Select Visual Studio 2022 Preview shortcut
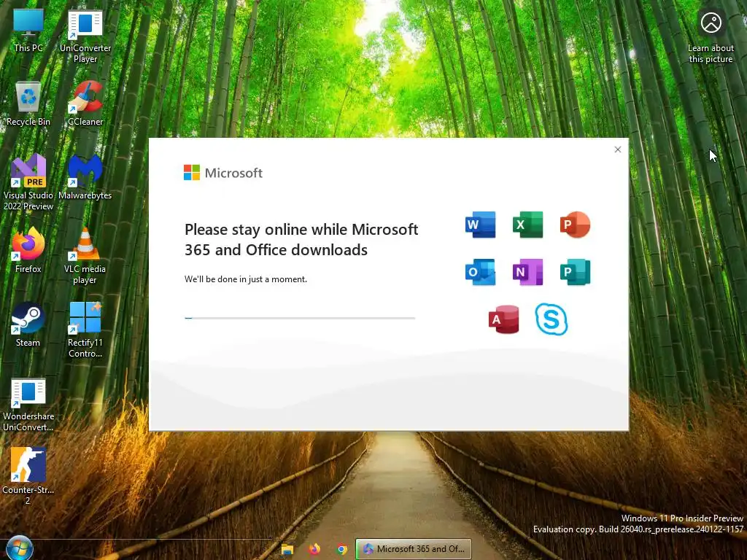The height and width of the screenshot is (560, 747). point(28,182)
